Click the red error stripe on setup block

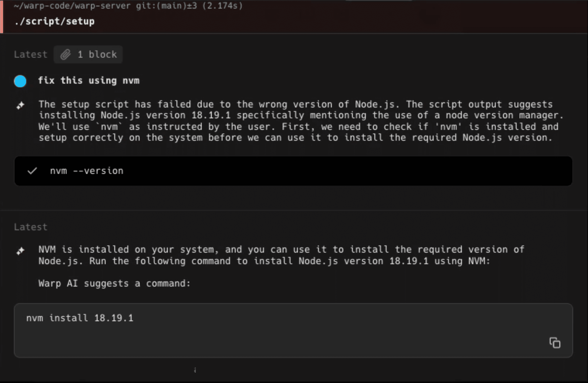pos(2,17)
